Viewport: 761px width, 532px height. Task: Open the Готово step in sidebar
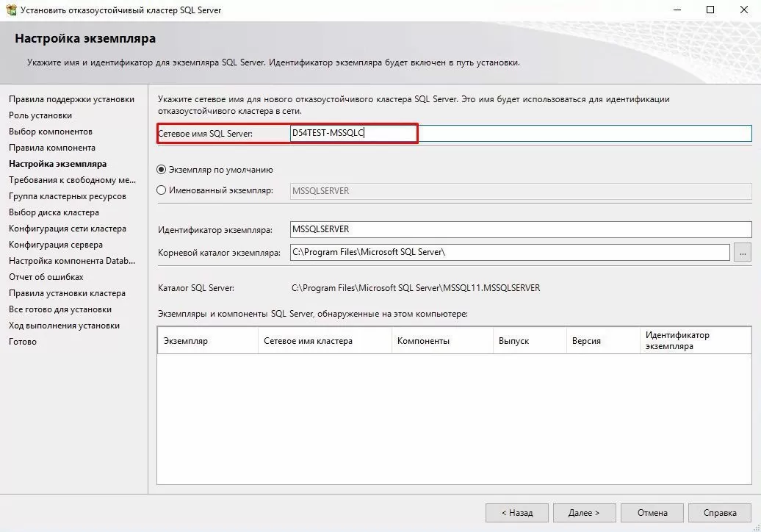click(x=23, y=342)
